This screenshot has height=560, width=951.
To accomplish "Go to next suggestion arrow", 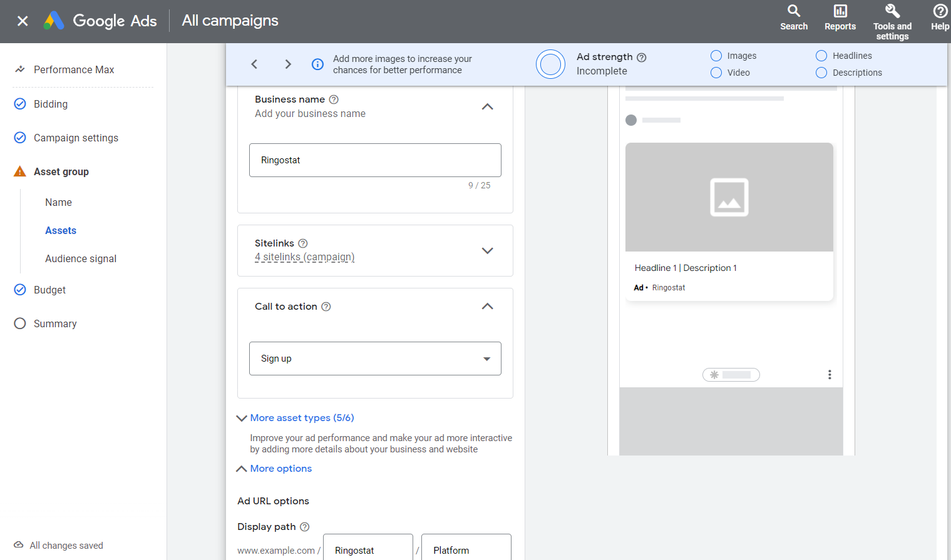I will click(x=288, y=64).
